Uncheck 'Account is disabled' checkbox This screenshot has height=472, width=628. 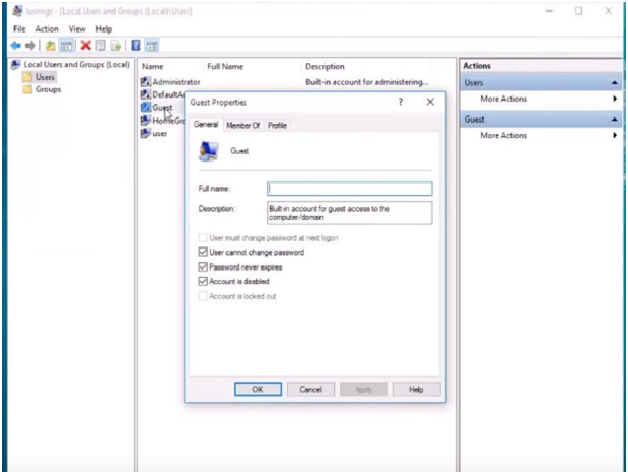203,282
